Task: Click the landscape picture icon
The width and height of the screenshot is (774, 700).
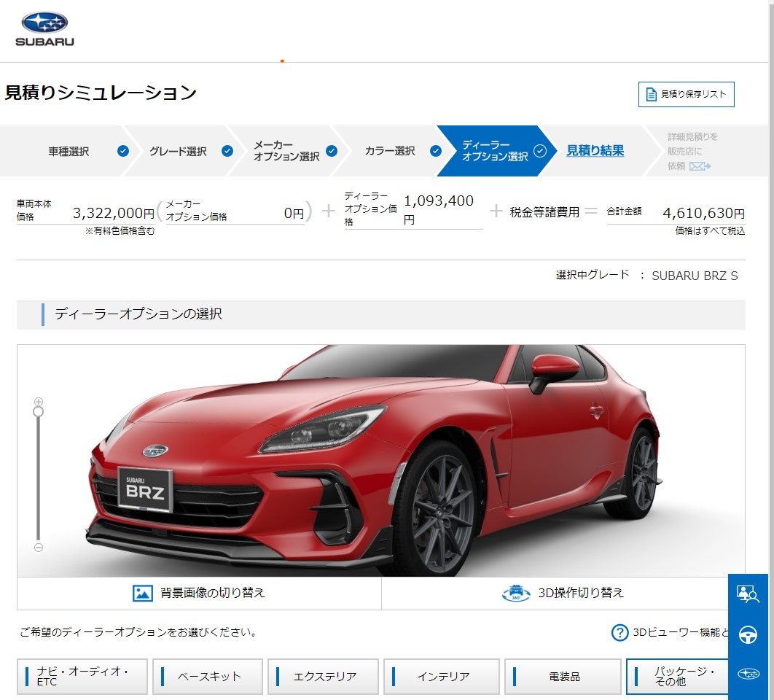Action: (x=143, y=593)
